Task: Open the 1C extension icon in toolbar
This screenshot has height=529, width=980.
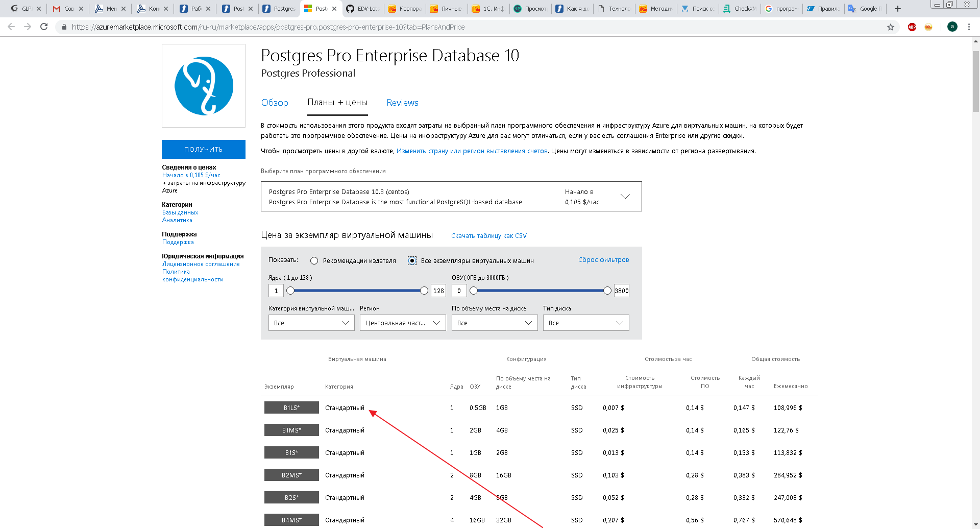Action: (928, 27)
